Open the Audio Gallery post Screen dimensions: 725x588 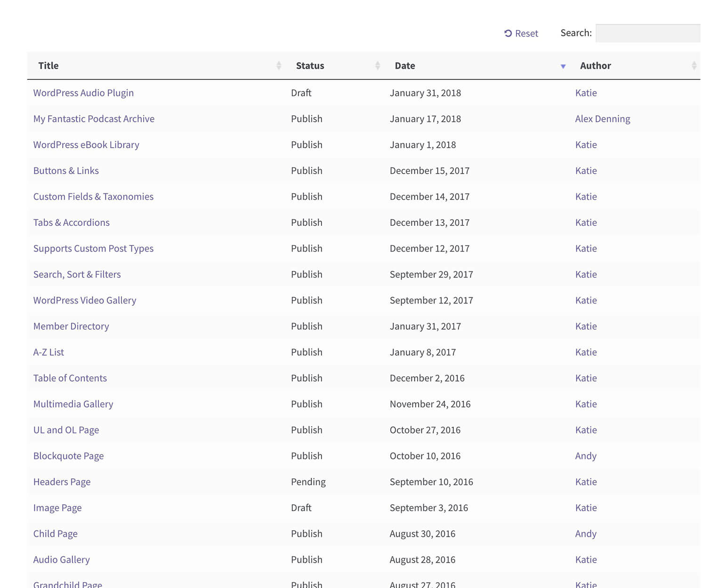click(61, 560)
